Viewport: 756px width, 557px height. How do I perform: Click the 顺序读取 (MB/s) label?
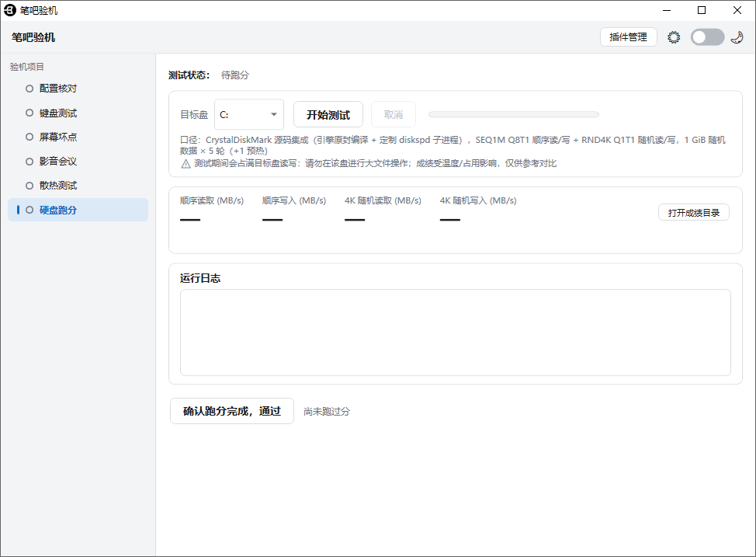tap(212, 200)
